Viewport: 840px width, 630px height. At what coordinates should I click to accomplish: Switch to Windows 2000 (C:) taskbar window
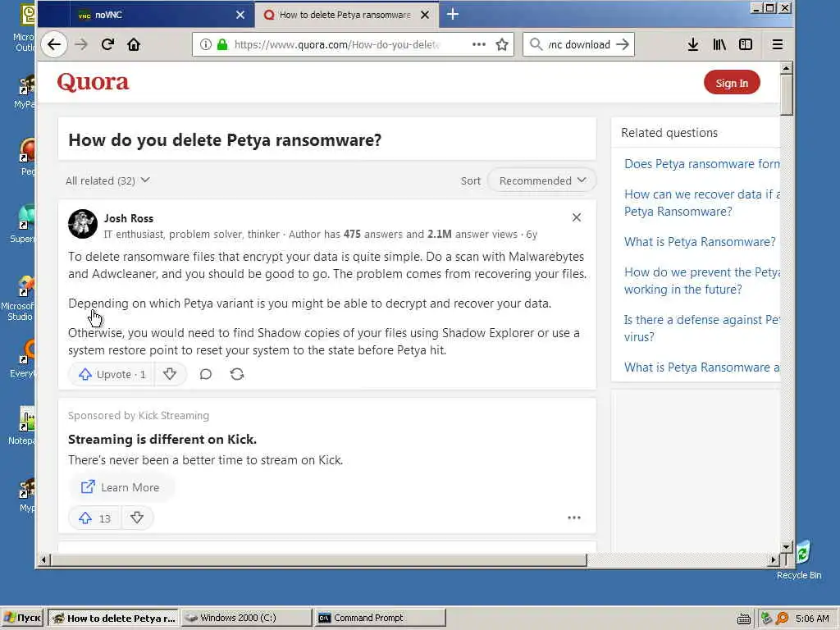click(x=246, y=618)
